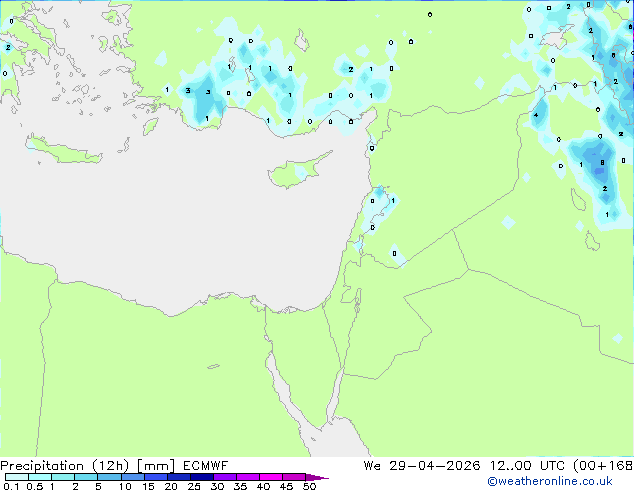
Task: Pick the 35–40 mm magenta swatch
Action: pyautogui.click(x=248, y=477)
